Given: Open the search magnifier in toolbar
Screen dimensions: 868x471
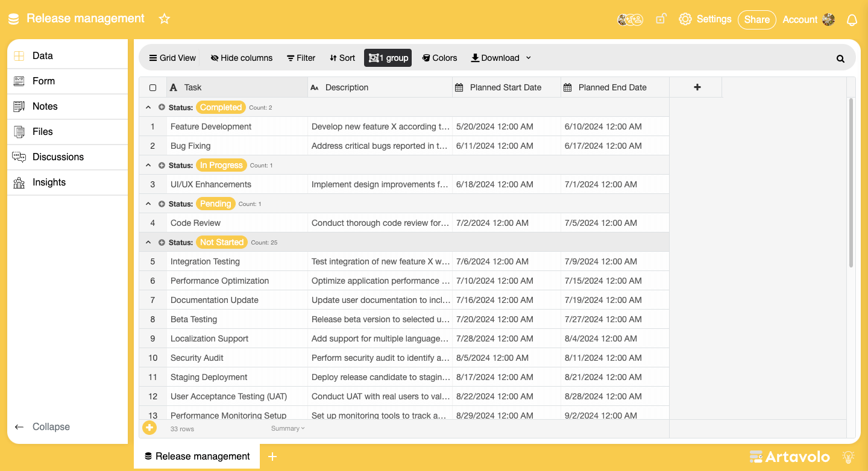Looking at the screenshot, I should (840, 58).
